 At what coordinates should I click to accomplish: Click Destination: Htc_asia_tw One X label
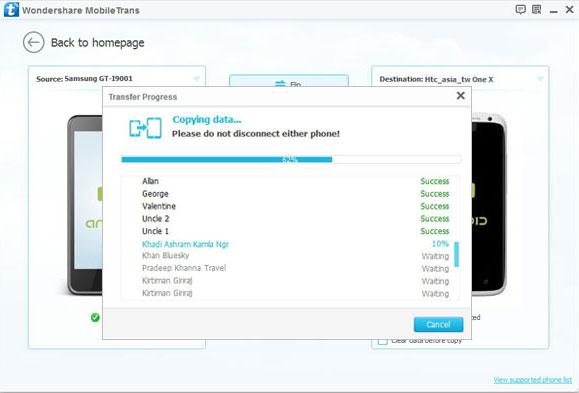[x=436, y=79]
